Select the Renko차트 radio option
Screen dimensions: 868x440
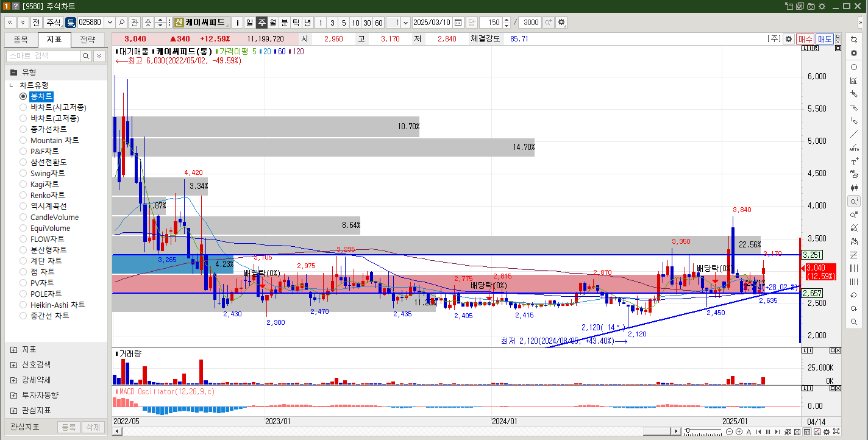click(23, 195)
